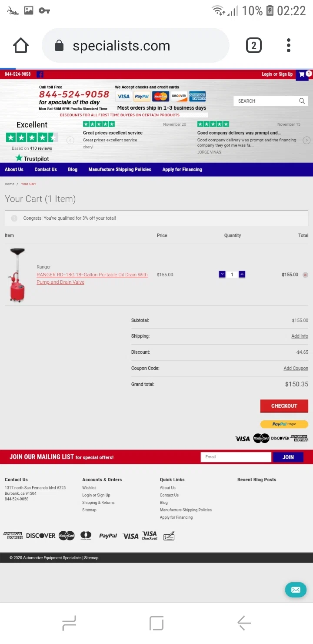Click the footer check payment icon
This screenshot has width=313, height=644.
pyautogui.click(x=169, y=536)
